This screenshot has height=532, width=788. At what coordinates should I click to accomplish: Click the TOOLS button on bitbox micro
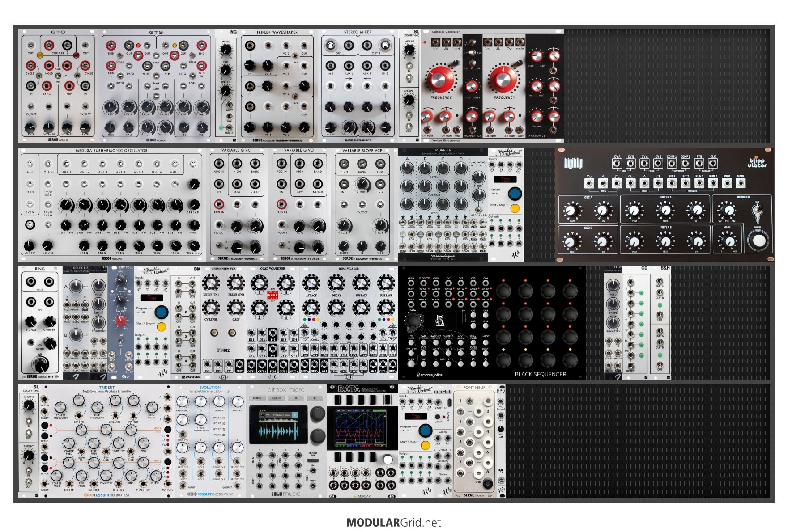[277, 398]
